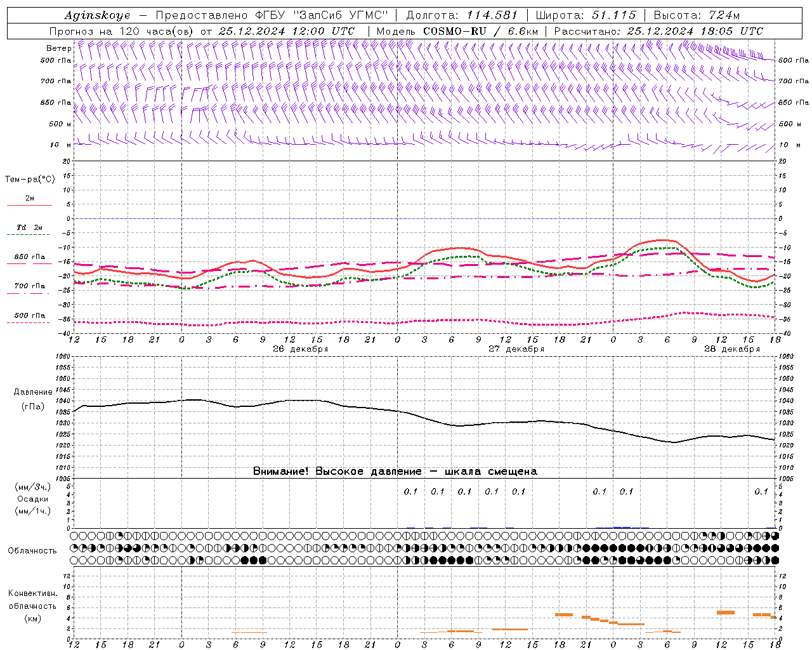Click the "Осадки" precipitation label

(x=32, y=499)
